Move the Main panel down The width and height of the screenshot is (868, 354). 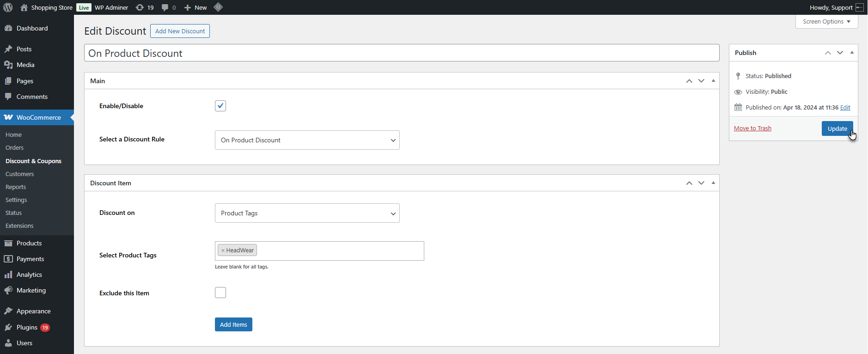701,81
